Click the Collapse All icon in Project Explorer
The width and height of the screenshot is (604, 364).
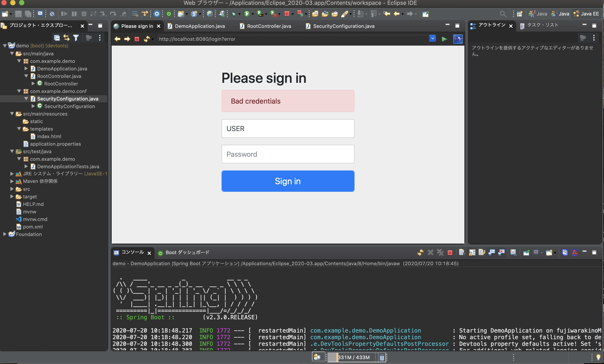pyautogui.click(x=57, y=38)
